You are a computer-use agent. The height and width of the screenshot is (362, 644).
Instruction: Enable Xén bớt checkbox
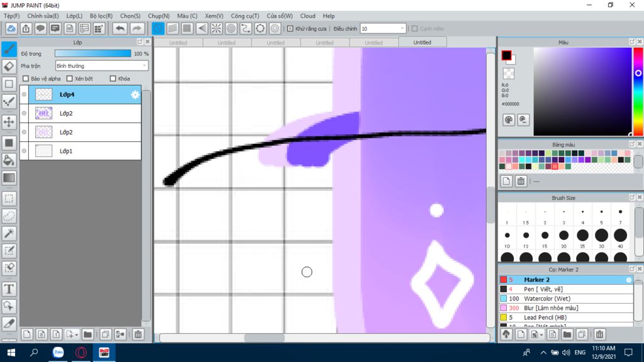coord(69,79)
